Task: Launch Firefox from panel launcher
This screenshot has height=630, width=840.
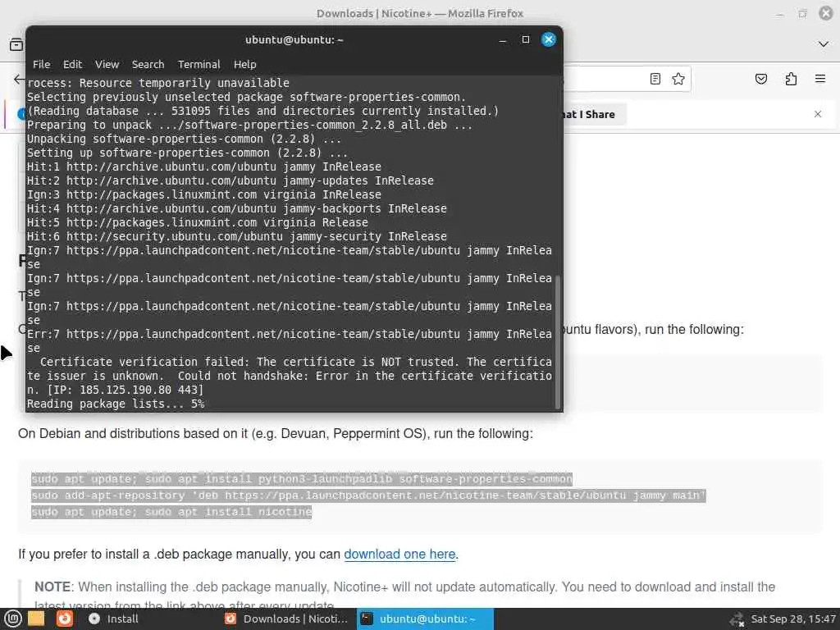Action: pos(64,619)
